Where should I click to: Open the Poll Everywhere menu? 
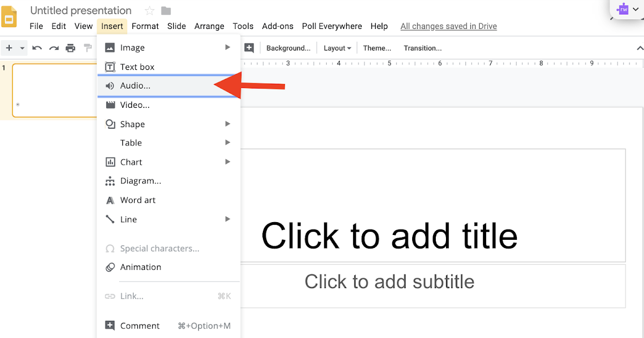pos(332,26)
